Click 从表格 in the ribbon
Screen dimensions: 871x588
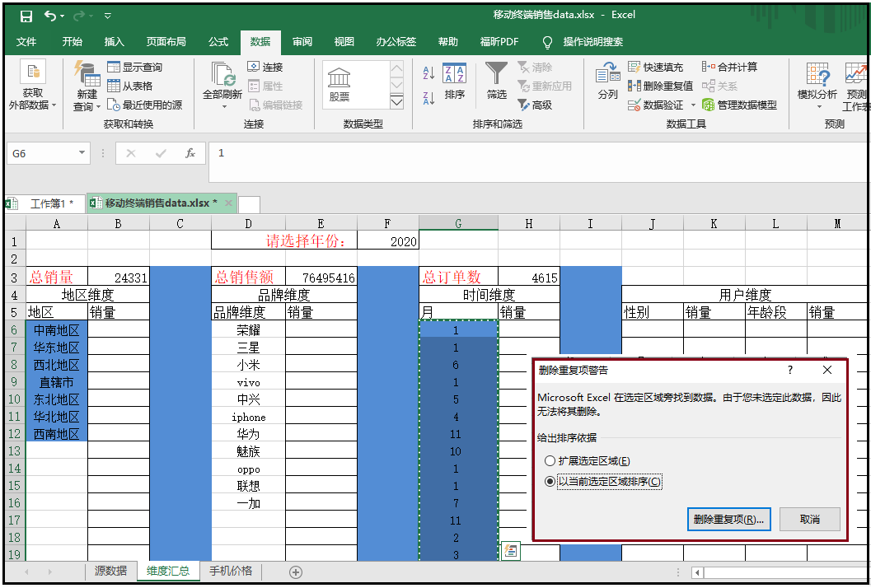(130, 86)
